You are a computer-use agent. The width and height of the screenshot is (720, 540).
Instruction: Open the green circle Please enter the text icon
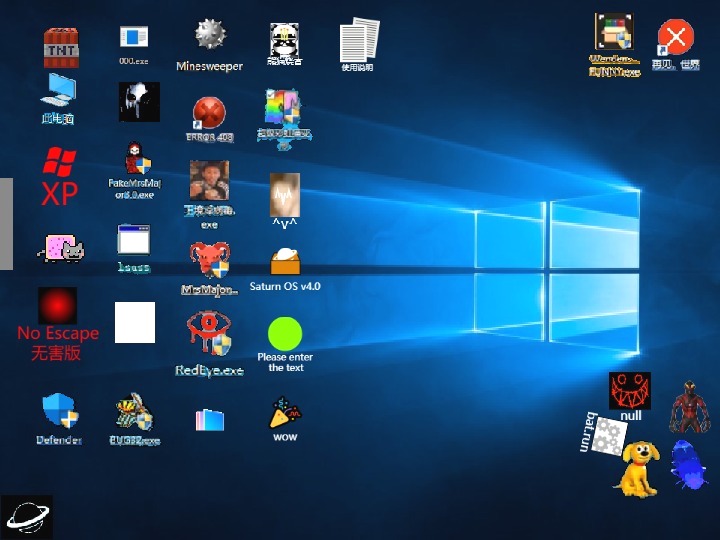tap(285, 333)
